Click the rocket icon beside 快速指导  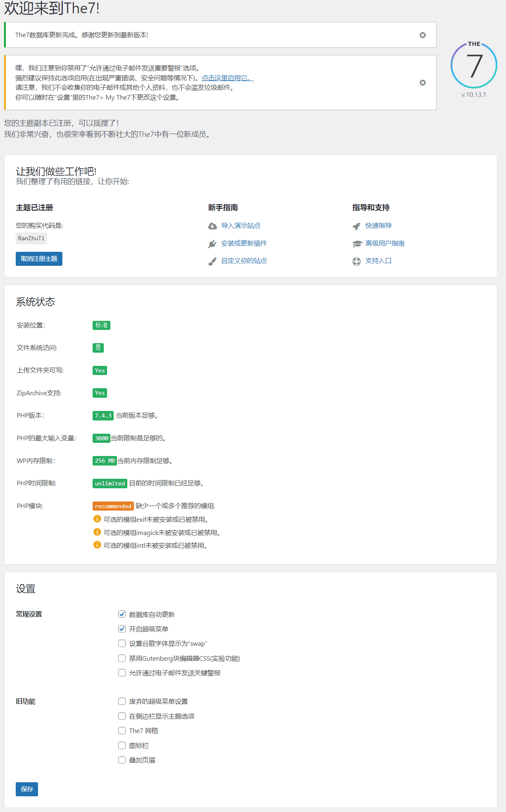(x=356, y=226)
